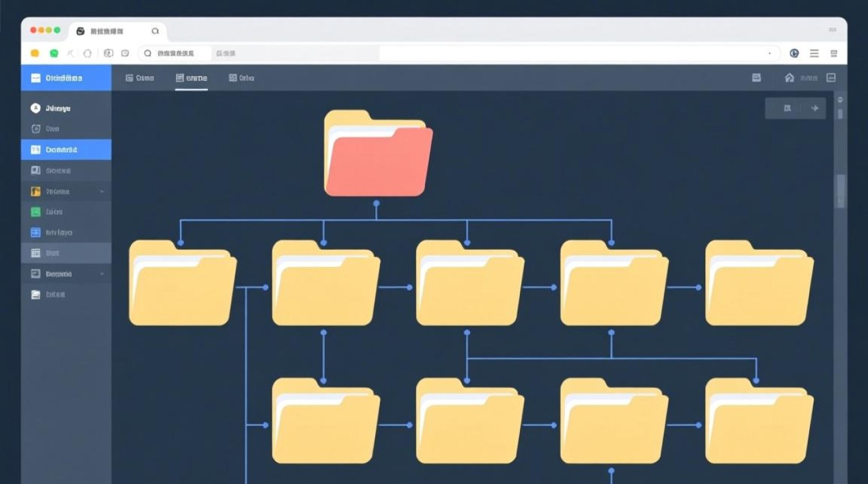Expand the chevron on the second-to-last sidebar row
The height and width of the screenshot is (484, 868).
102,274
